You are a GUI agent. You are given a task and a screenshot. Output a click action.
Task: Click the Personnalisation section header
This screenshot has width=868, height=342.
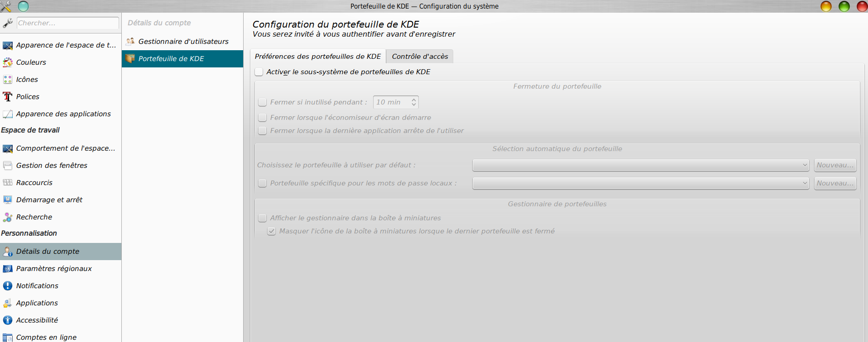point(29,233)
